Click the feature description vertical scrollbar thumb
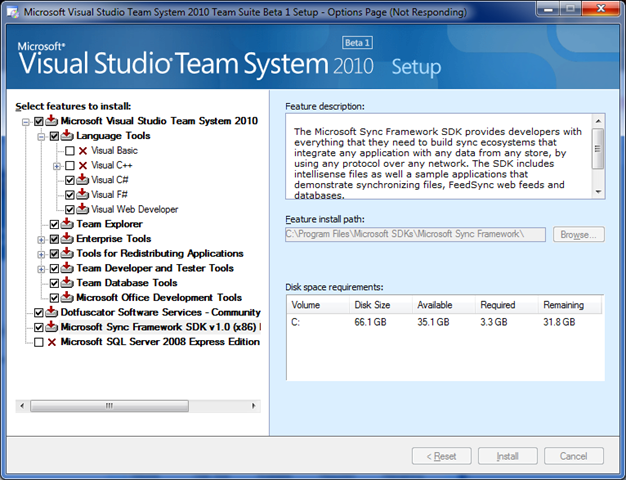 (x=598, y=149)
